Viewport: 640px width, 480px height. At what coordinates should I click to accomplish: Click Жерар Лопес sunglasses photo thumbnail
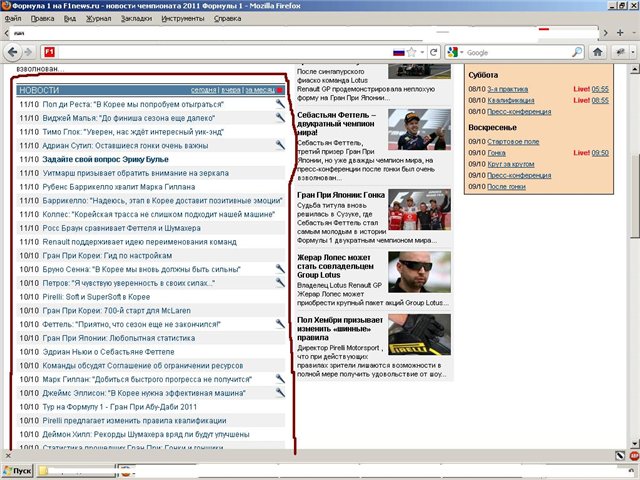419,272
